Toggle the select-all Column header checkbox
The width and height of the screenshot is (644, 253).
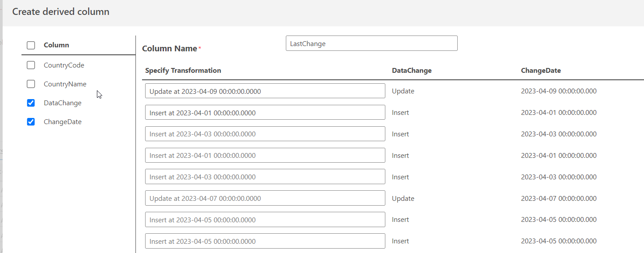click(31, 45)
